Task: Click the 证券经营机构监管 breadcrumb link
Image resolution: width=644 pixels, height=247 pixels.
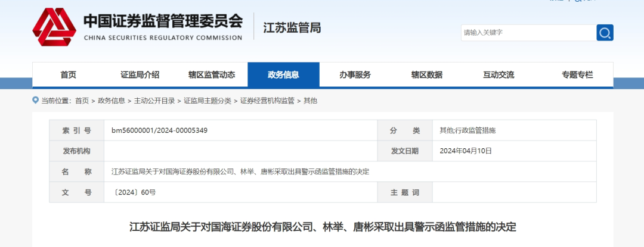Action: (267, 101)
